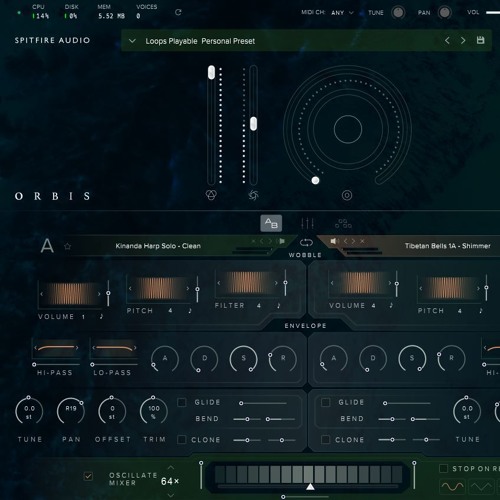Open the mixer faders tab
The image size is (500, 500).
[307, 223]
